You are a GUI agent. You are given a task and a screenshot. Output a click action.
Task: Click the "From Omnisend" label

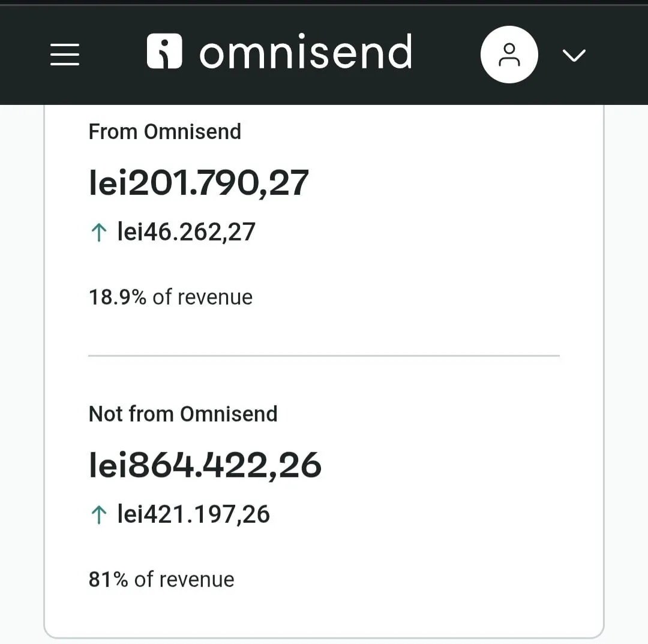click(165, 132)
